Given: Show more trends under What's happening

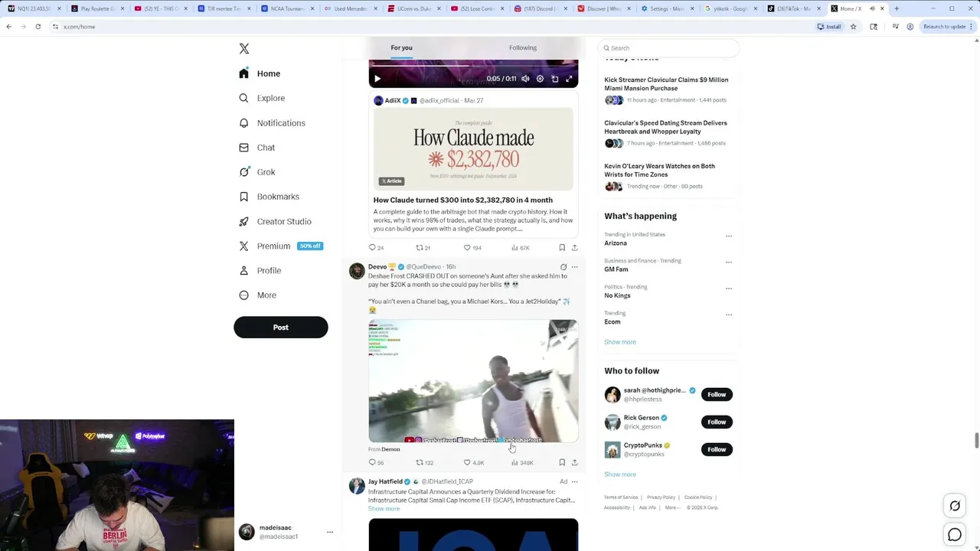Looking at the screenshot, I should 620,342.
